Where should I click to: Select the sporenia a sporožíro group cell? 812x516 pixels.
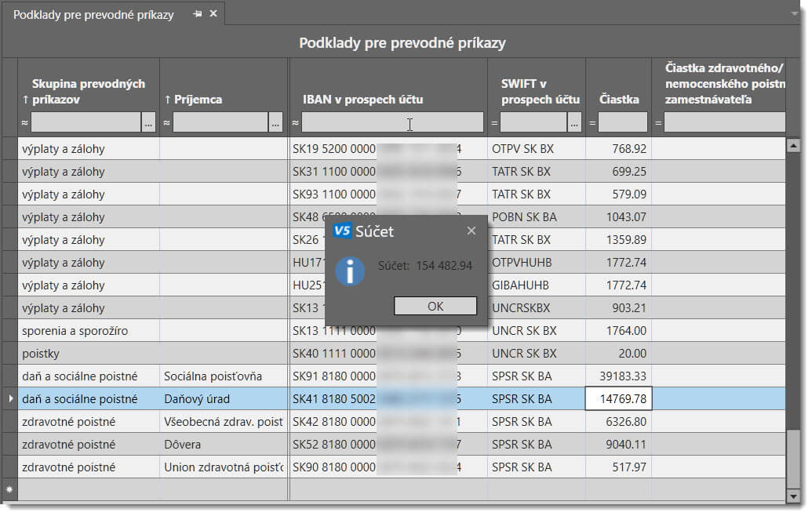click(89, 331)
